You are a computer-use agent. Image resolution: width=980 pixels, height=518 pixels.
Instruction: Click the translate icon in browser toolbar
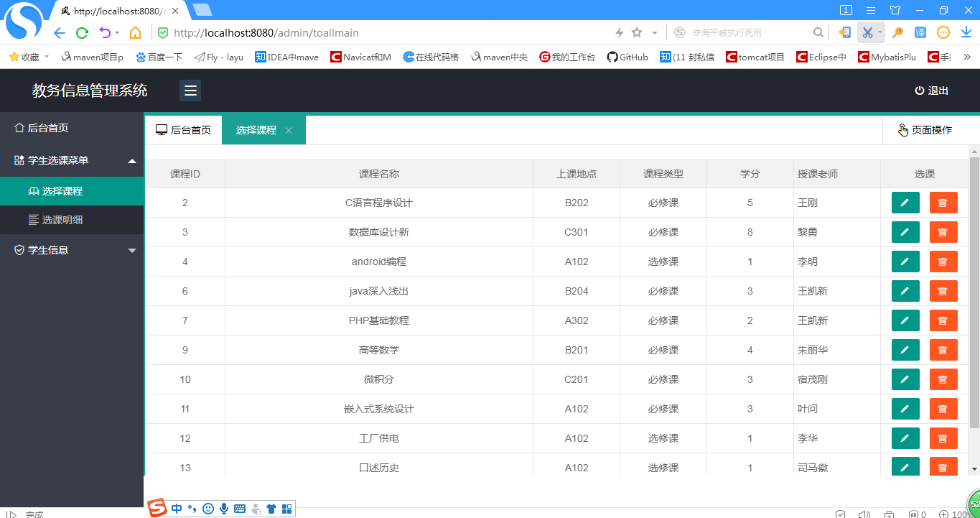pyautogui.click(x=920, y=32)
